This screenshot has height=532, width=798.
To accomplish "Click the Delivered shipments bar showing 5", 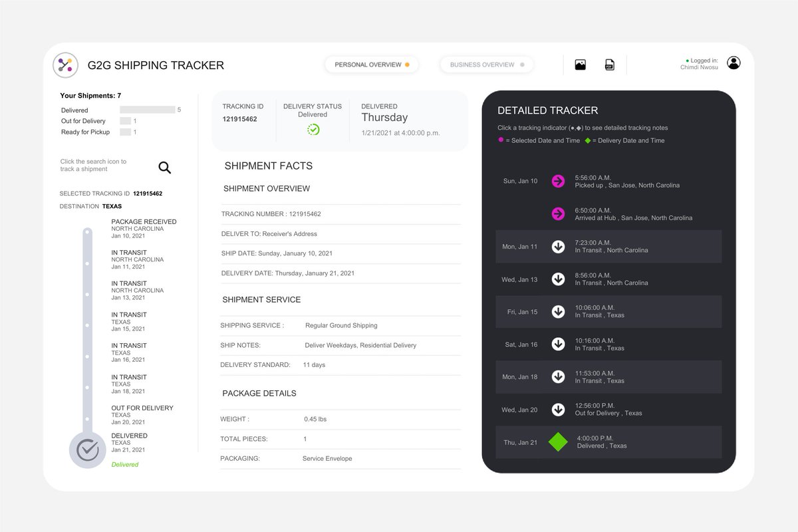I will click(147, 110).
